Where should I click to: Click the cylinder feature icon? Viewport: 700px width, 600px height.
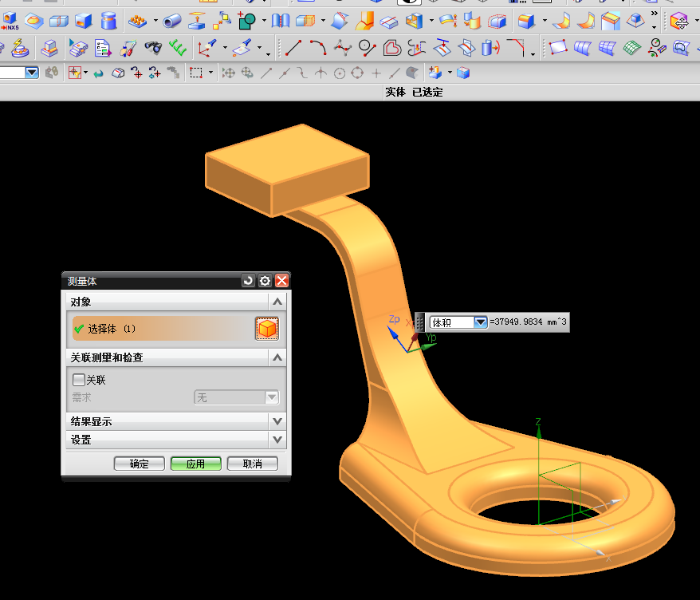pos(109,20)
